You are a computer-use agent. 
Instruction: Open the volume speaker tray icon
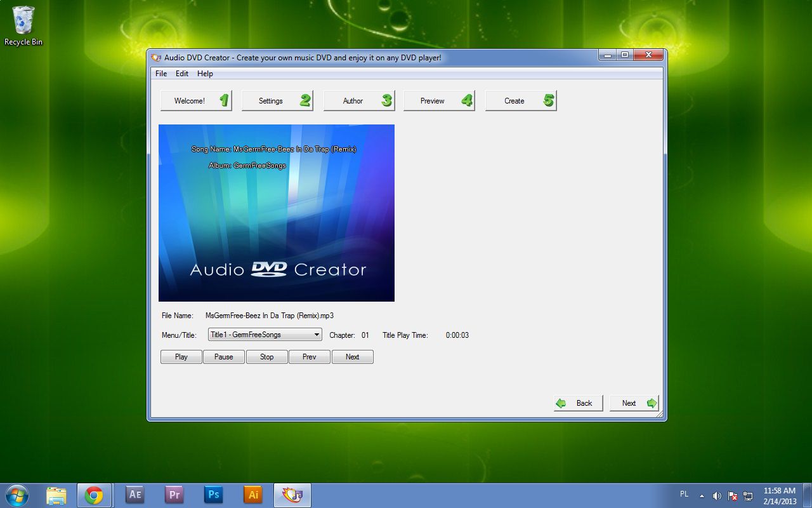tap(717, 496)
